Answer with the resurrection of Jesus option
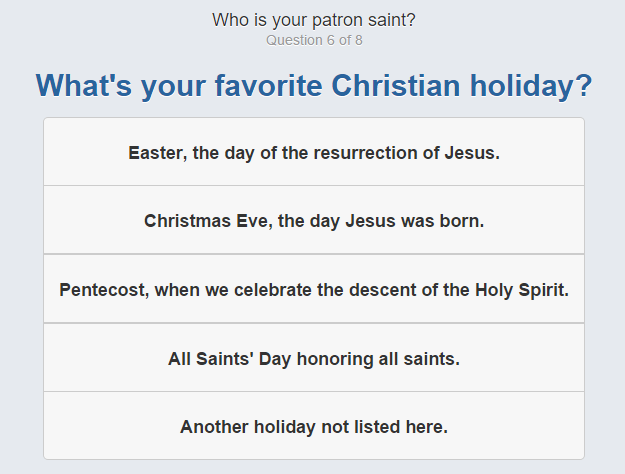Screen dimensions: 625x474 tap(314, 152)
